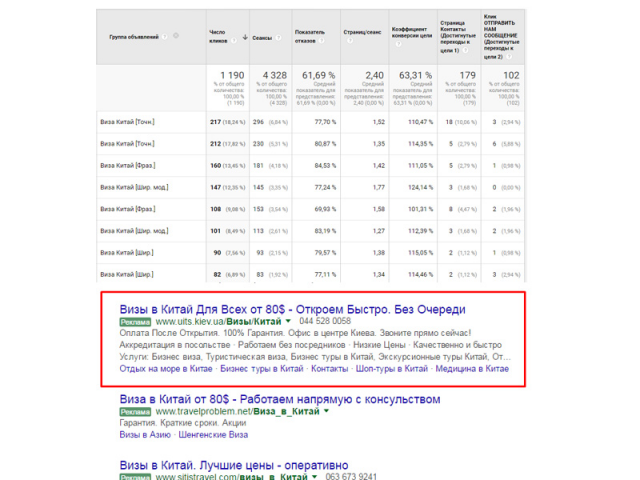Expand dropdown arrow after sitistravel.com ad URL
The image size is (640, 480).
[x=314, y=476]
